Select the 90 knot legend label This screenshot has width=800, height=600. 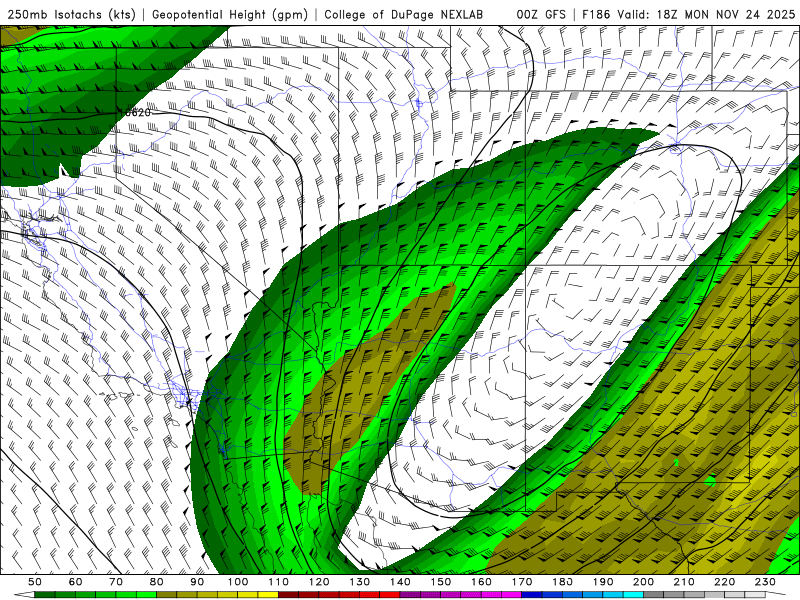(x=197, y=582)
